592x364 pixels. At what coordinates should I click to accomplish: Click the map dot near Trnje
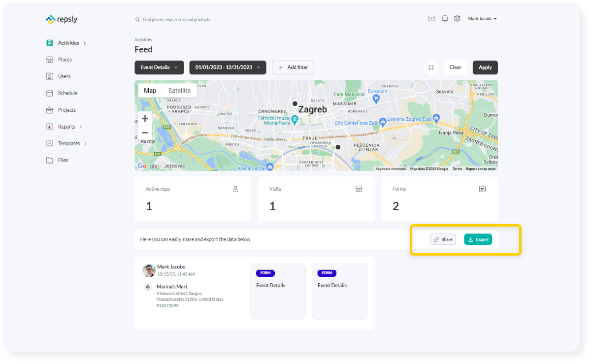point(338,147)
